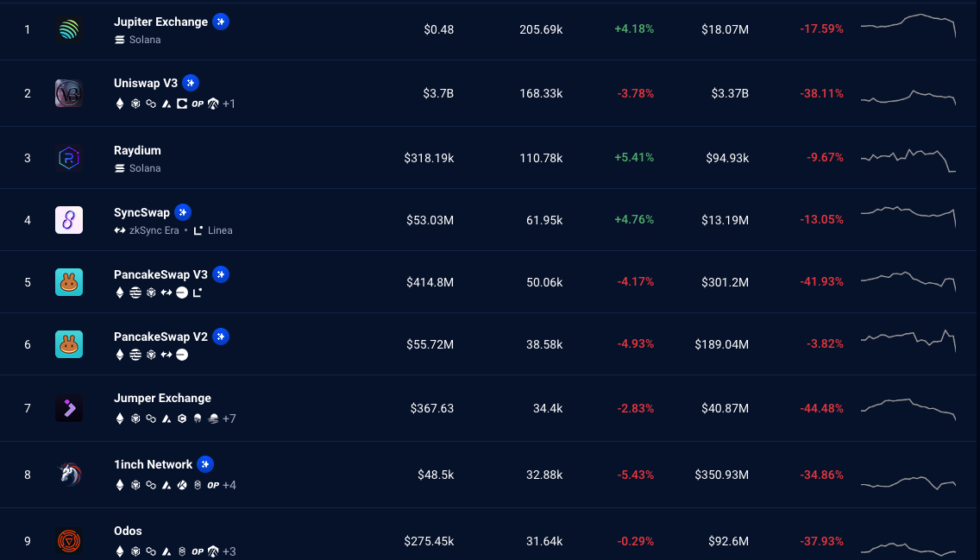Show 1inch Network's +4 additional chains

click(x=229, y=486)
